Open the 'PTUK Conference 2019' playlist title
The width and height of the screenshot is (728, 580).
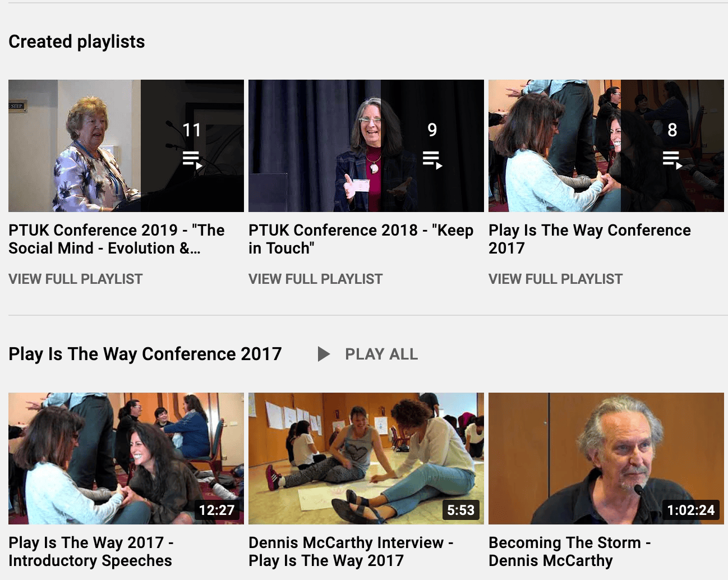pos(117,239)
